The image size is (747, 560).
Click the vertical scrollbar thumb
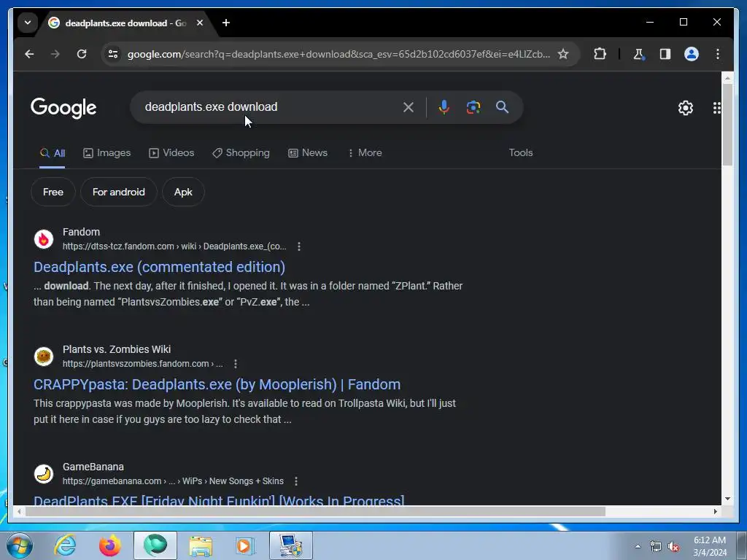[x=727, y=125]
